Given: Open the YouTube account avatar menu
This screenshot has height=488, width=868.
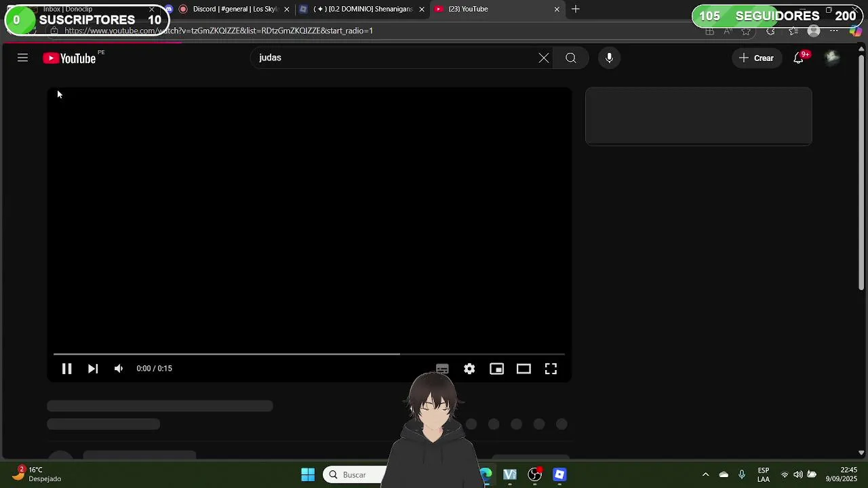Looking at the screenshot, I should tap(832, 58).
